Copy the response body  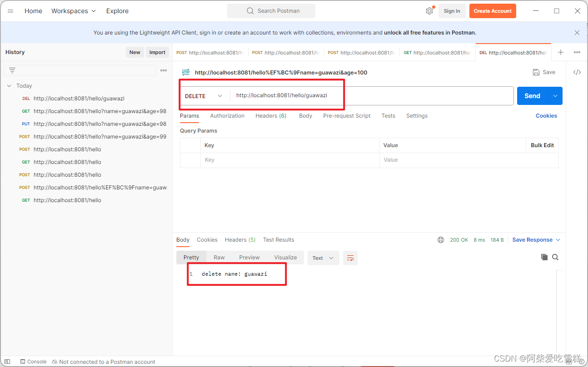(x=544, y=257)
